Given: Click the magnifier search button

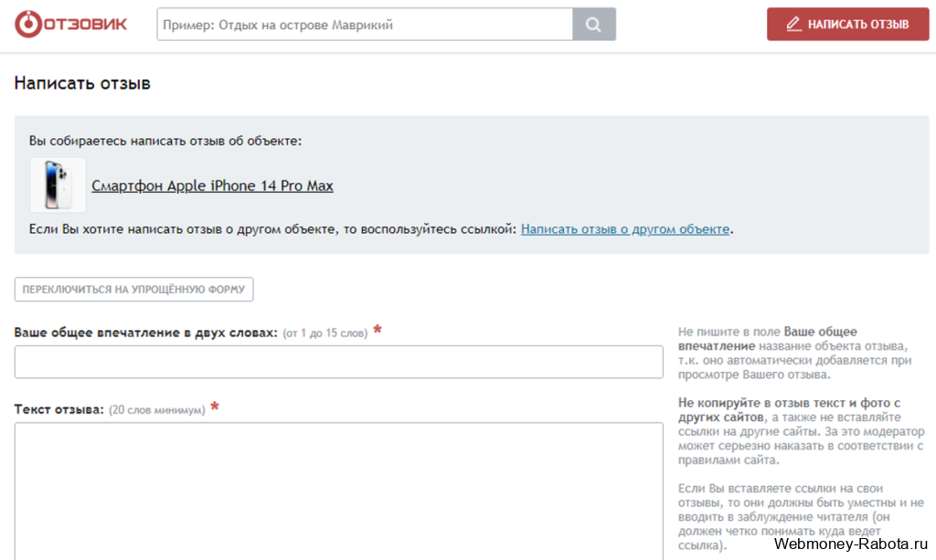Looking at the screenshot, I should click(594, 25).
